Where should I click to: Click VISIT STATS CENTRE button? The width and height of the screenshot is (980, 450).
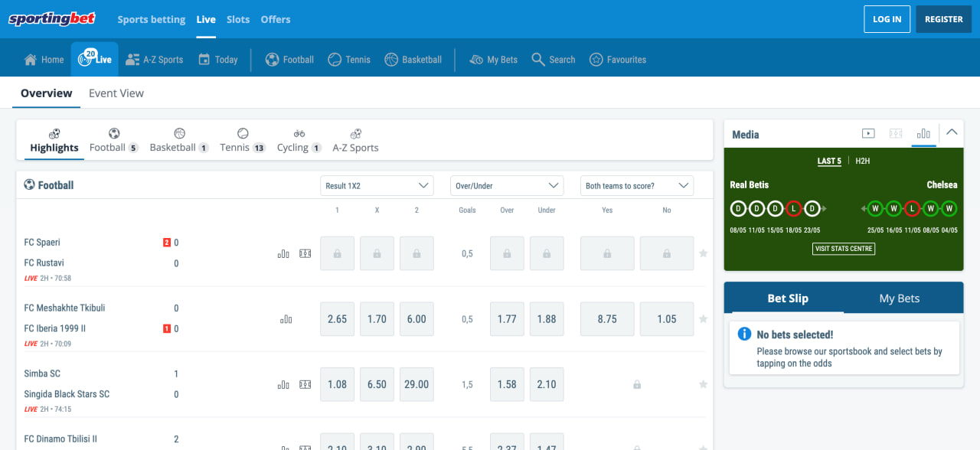point(844,249)
